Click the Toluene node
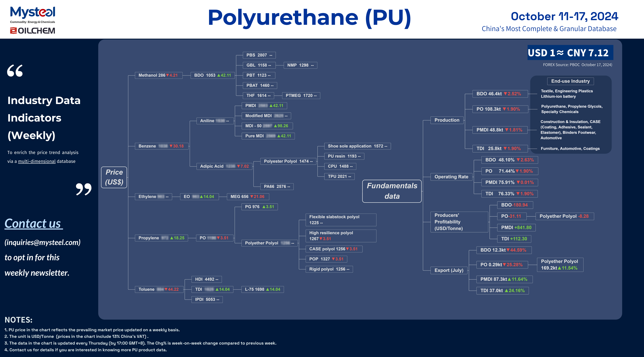Viewport: 644px width, 357px height. 159,290
